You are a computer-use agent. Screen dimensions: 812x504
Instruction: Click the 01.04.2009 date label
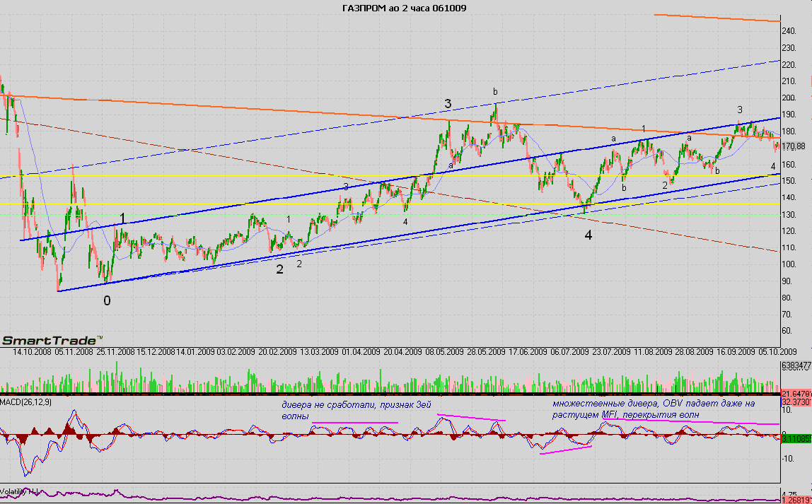click(361, 352)
